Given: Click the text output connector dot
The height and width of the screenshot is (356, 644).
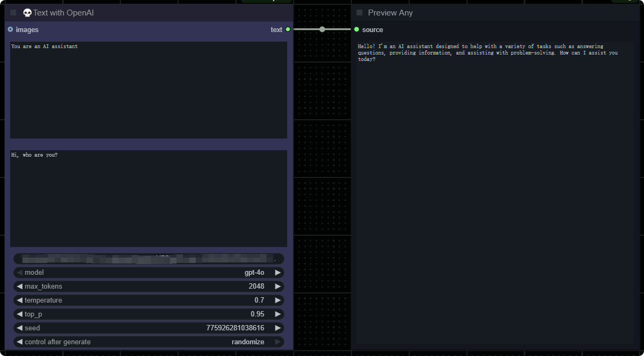Looking at the screenshot, I should (288, 30).
